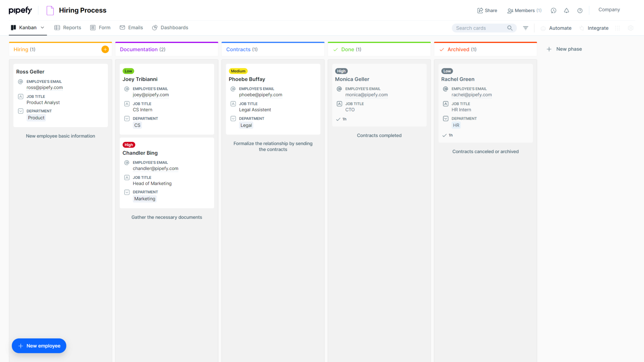644x362 pixels.
Task: Open the help question mark icon
Action: (x=580, y=10)
